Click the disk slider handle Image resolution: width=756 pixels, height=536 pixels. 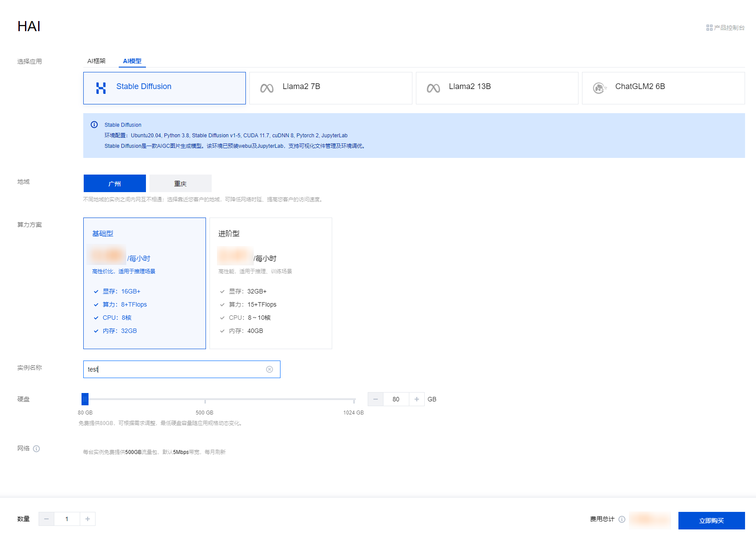tap(85, 399)
